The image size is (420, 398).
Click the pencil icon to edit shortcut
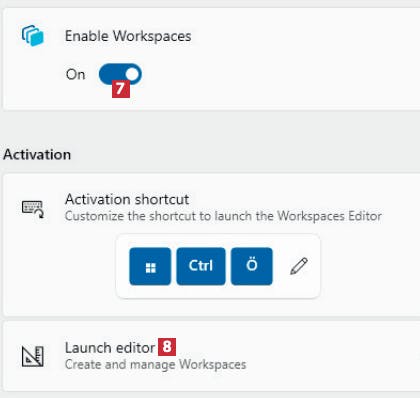[x=299, y=266]
